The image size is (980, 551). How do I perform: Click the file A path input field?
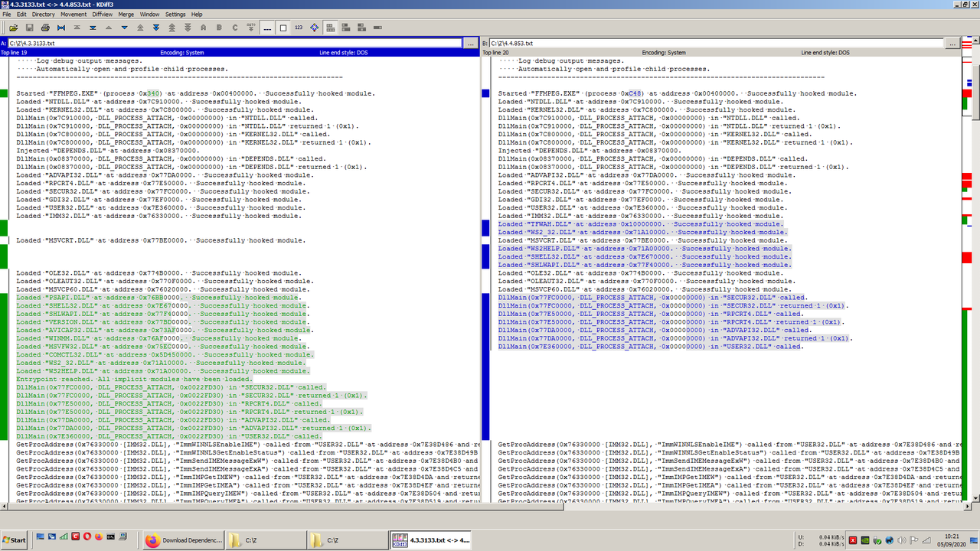pos(235,44)
